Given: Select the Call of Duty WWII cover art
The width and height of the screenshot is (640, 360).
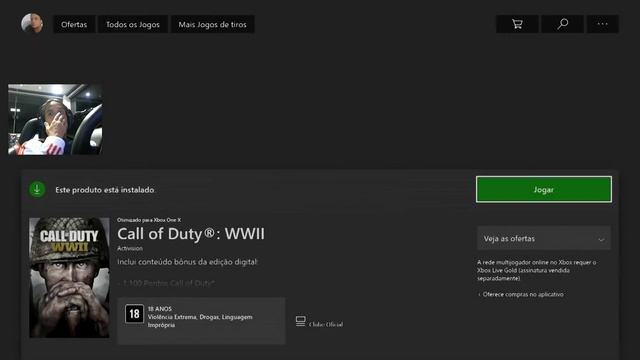Looking at the screenshot, I should [69, 278].
